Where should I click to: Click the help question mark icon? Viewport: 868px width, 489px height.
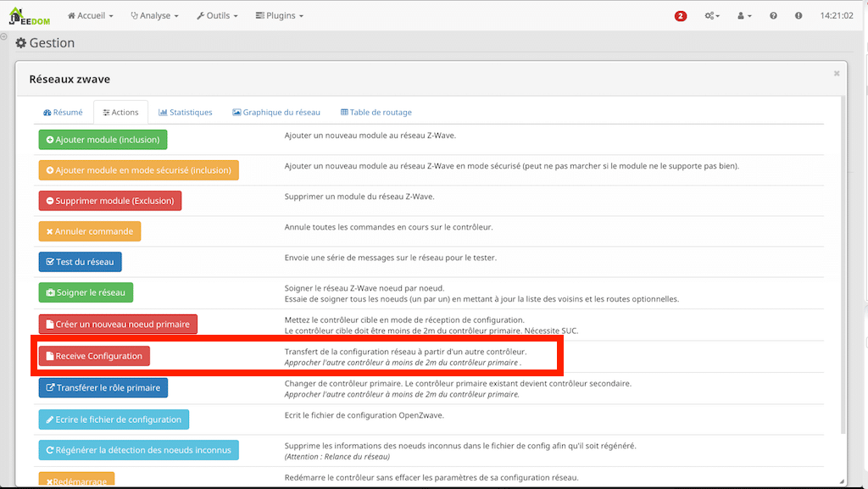(773, 16)
